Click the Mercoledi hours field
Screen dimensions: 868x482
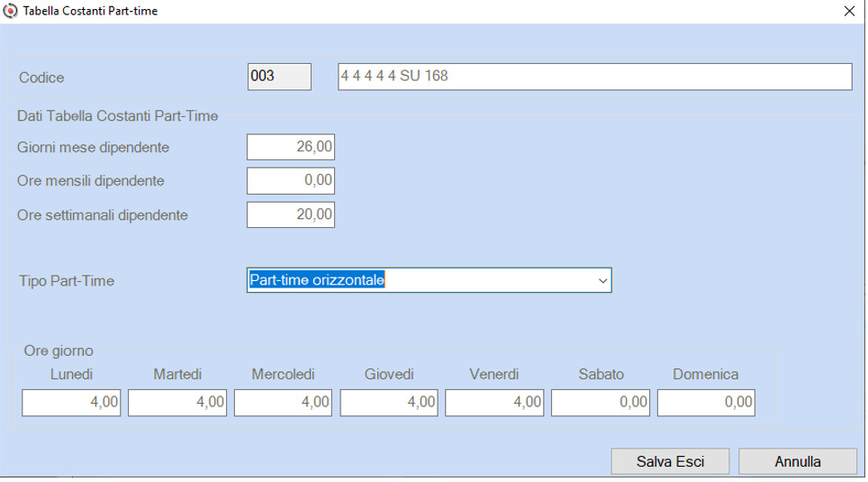coord(283,402)
